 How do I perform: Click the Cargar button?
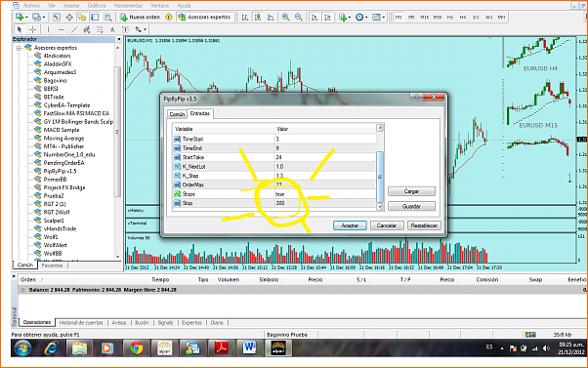click(411, 191)
